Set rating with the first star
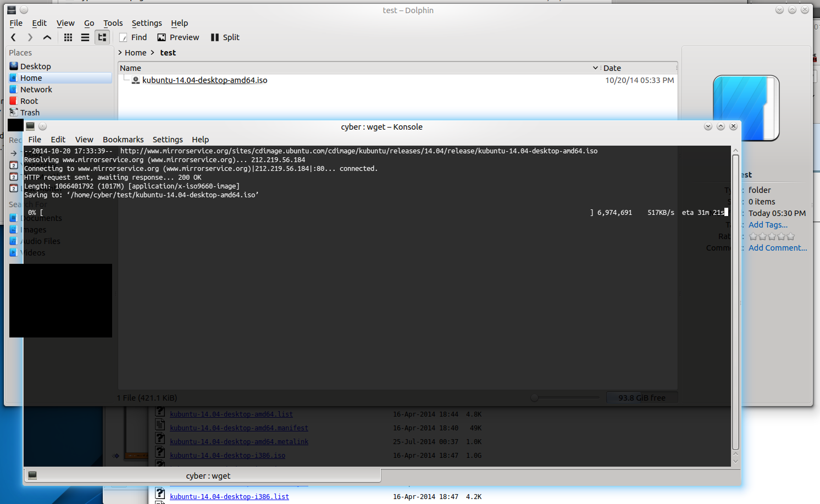Image resolution: width=820 pixels, height=504 pixels. 753,236
